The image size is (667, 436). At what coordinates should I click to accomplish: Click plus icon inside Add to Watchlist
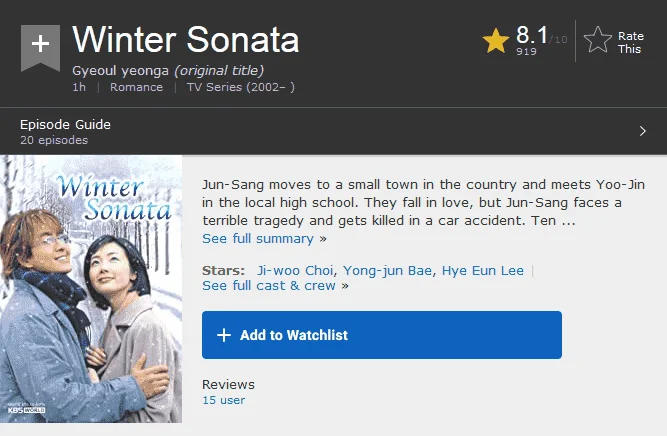coord(224,335)
